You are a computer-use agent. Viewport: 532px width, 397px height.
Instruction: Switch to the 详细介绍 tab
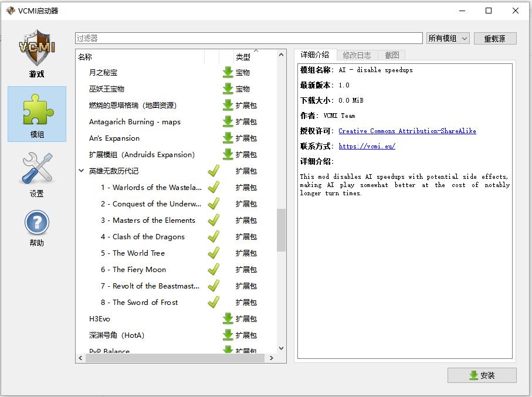tap(315, 55)
